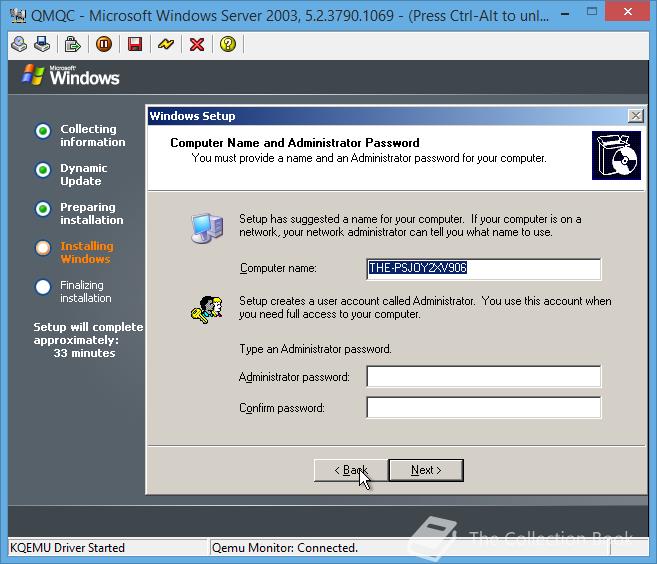Click the Finalizing installation step indicator
The width and height of the screenshot is (657, 564).
tap(43, 287)
